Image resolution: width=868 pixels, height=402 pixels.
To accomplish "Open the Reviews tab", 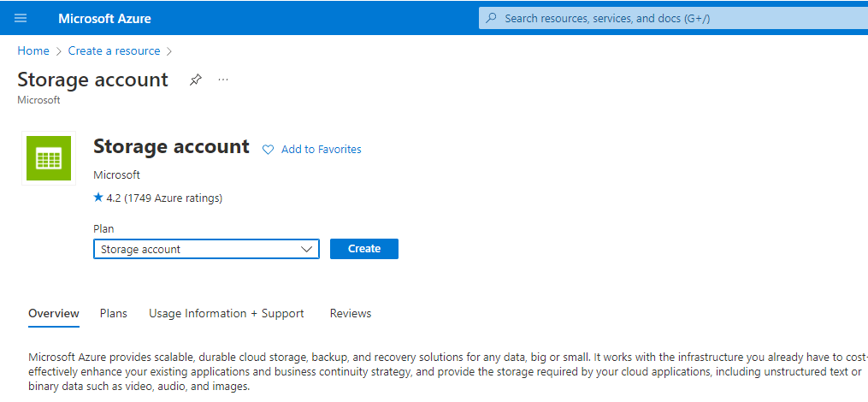I will click(351, 313).
